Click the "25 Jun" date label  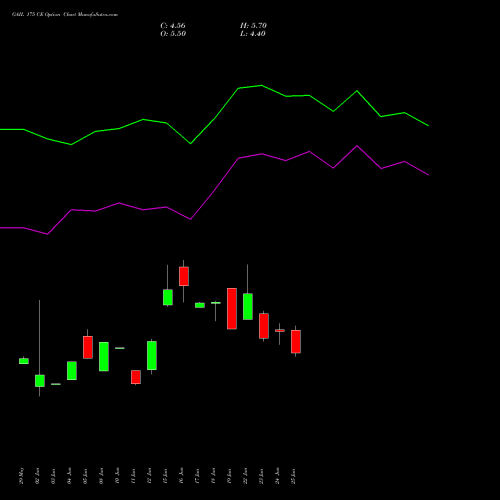[x=294, y=476]
